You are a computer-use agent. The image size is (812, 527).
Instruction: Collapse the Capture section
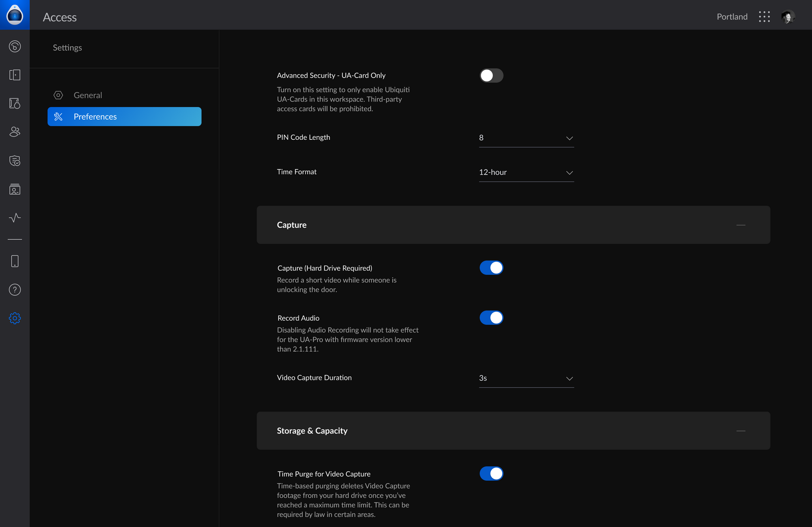741,225
